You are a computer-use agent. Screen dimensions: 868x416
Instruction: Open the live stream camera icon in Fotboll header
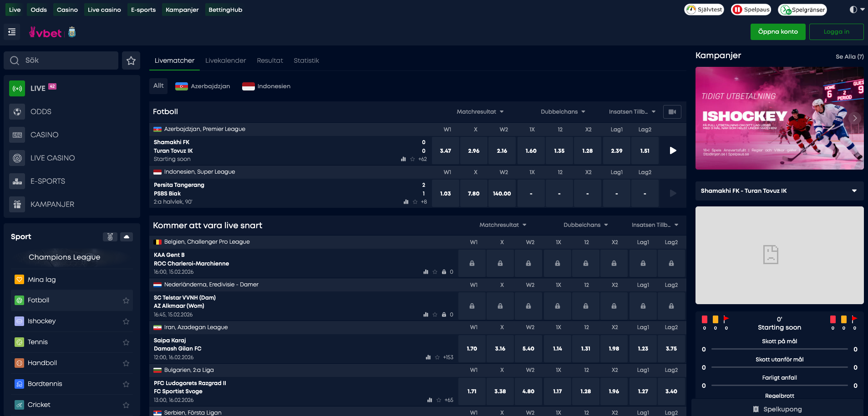click(672, 111)
